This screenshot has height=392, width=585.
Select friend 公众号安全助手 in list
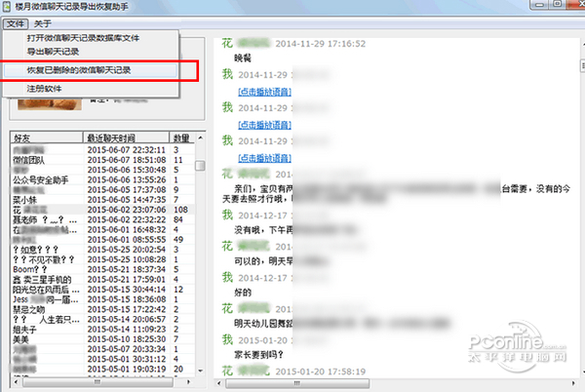[x=41, y=180]
